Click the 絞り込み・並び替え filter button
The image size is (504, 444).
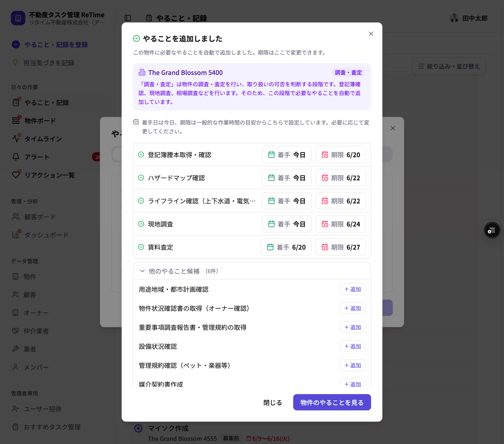pyautogui.click(x=449, y=66)
